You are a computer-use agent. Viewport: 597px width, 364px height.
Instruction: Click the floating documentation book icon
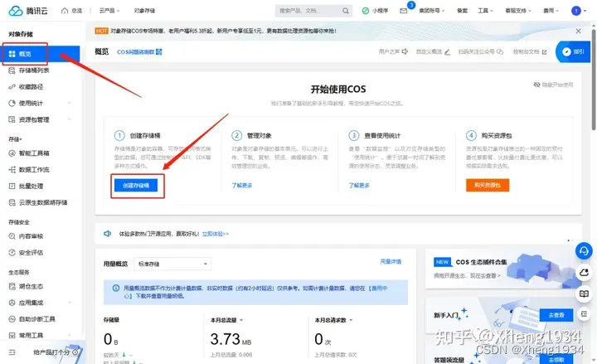[584, 294]
